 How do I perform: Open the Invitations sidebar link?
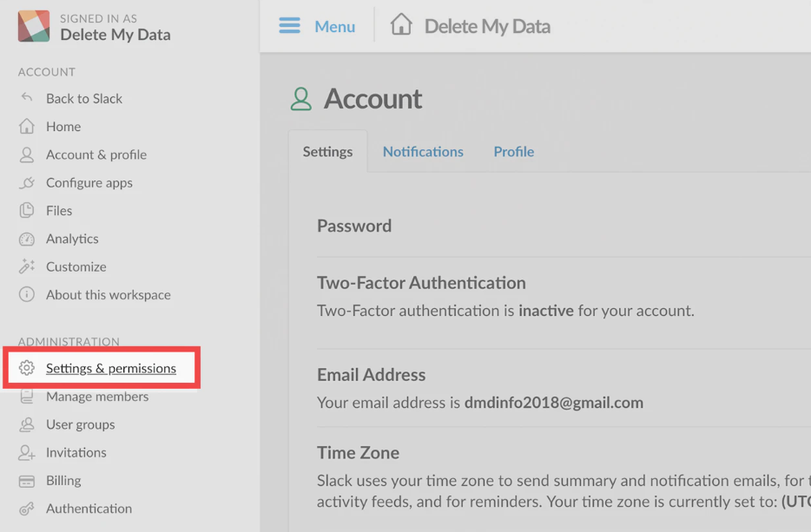point(76,452)
